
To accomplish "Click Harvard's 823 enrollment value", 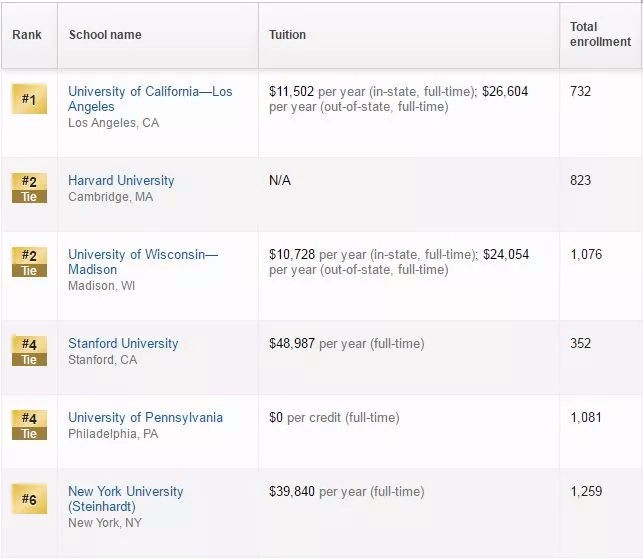I will coord(580,181).
